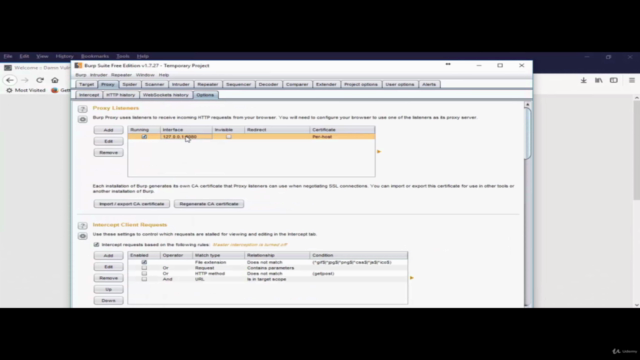Toggle Intercept requests based on following rules
Viewport: 640px width, 360px height.
point(96,244)
